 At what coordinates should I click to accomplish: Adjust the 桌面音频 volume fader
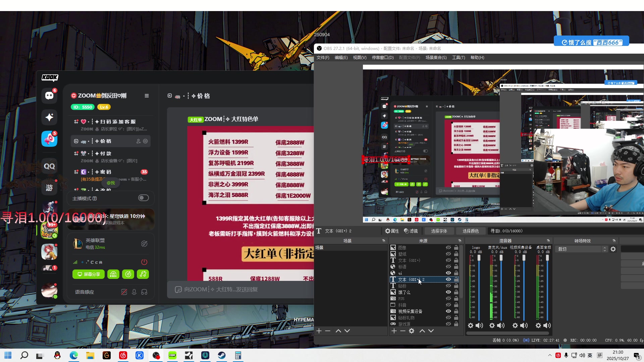[x=547, y=258]
